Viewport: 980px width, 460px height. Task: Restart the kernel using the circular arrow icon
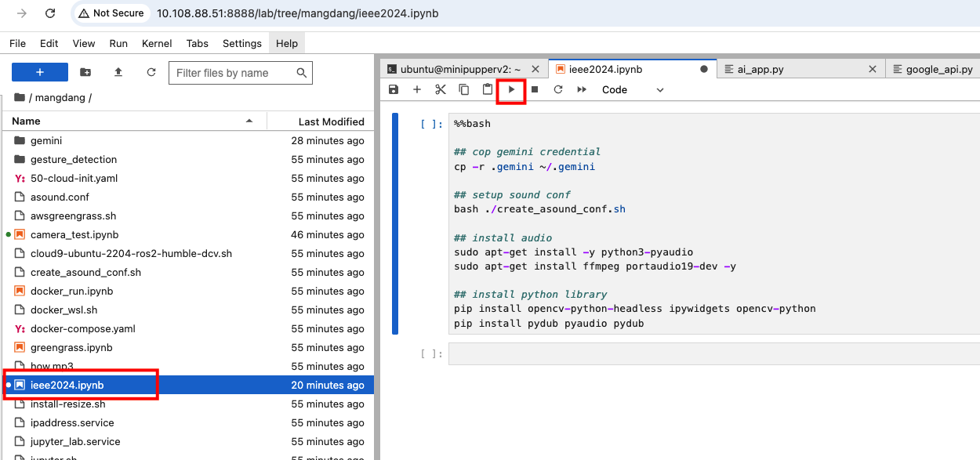(558, 90)
